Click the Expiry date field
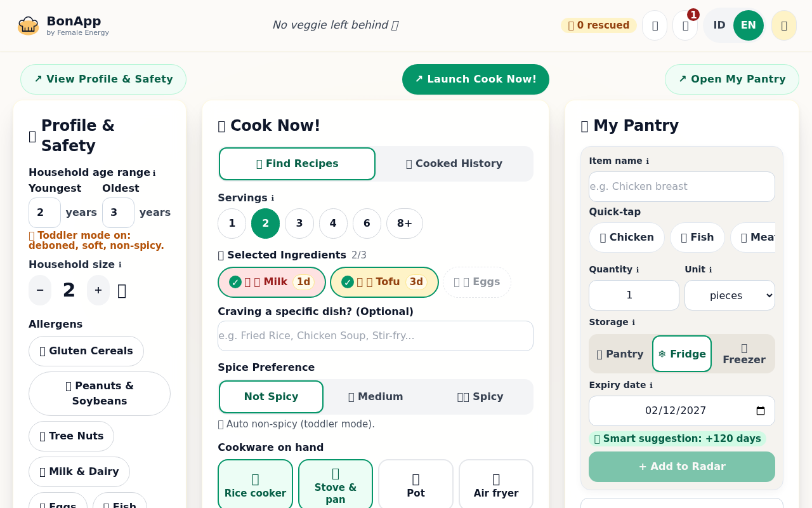Viewport: 812px width, 508px height. tap(682, 411)
